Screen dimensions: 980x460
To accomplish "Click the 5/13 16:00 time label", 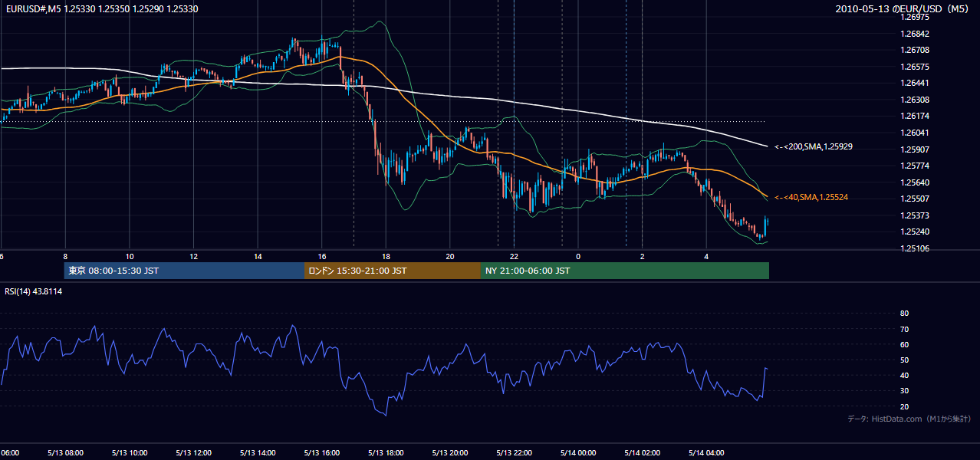I will (322, 452).
